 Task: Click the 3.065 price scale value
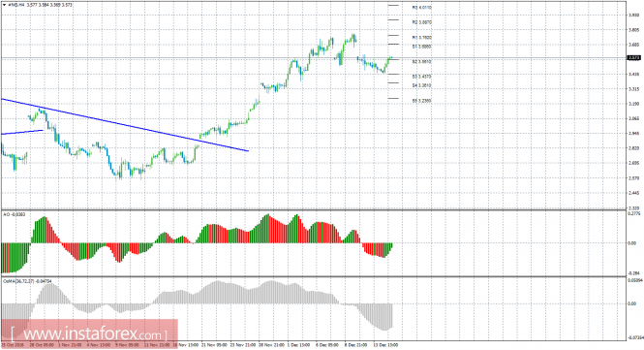633,118
